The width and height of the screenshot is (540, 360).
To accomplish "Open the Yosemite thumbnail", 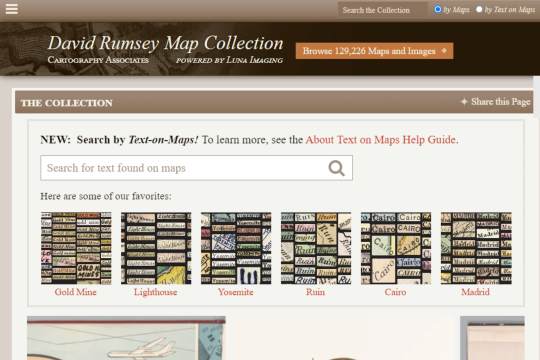I will 236,248.
